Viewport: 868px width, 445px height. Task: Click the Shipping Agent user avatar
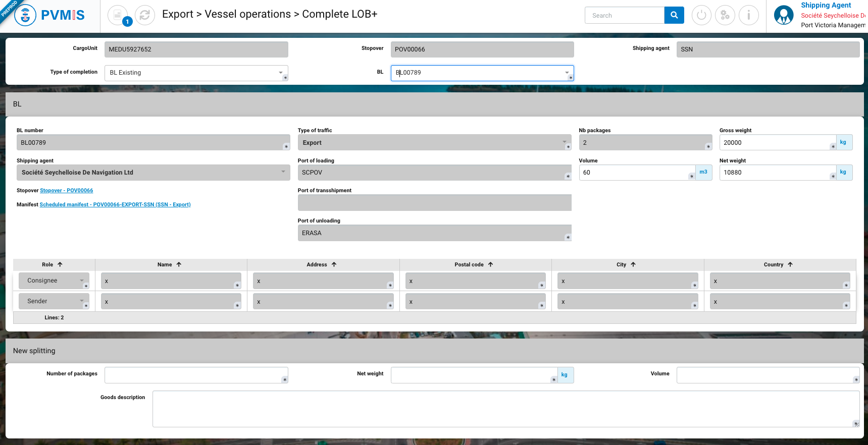(x=784, y=15)
